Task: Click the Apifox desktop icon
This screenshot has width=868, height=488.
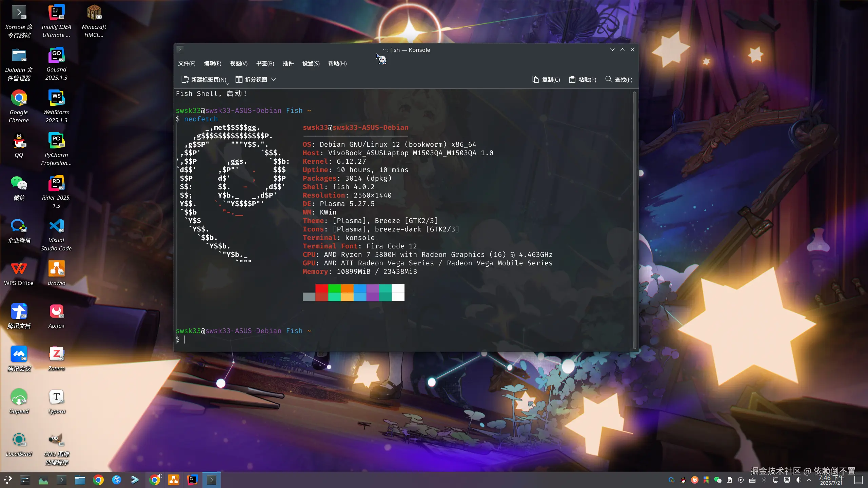Action: coord(56,312)
